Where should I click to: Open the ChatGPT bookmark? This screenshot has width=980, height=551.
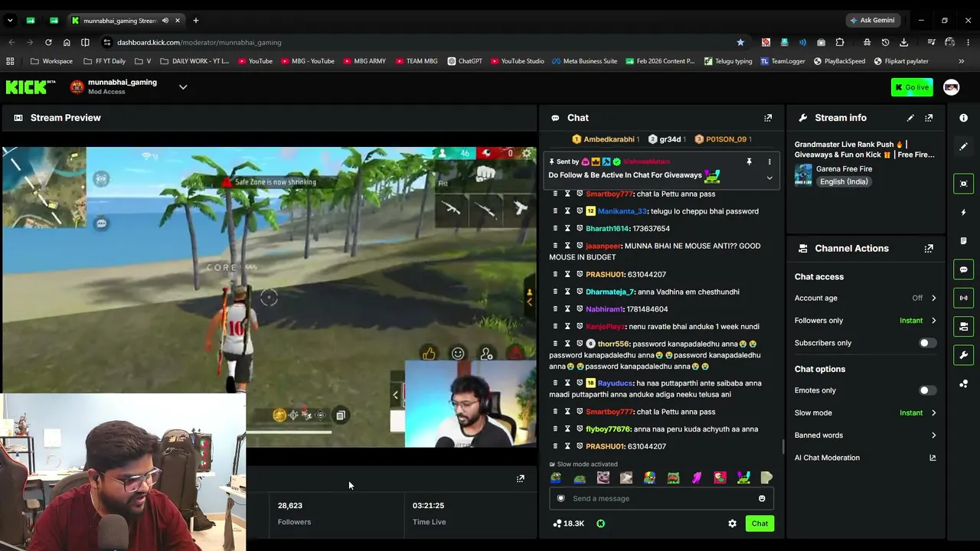tap(465, 61)
